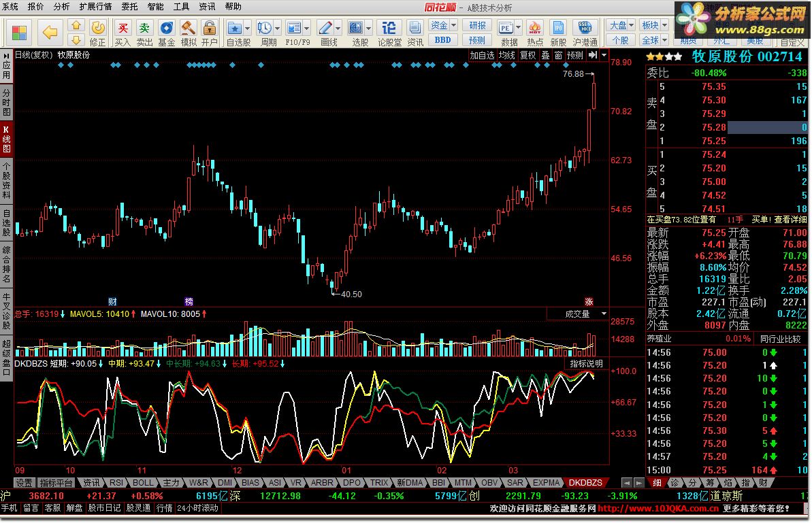Click the 设置 settings button below chart
This screenshot has height=523, width=812.
tap(24, 483)
